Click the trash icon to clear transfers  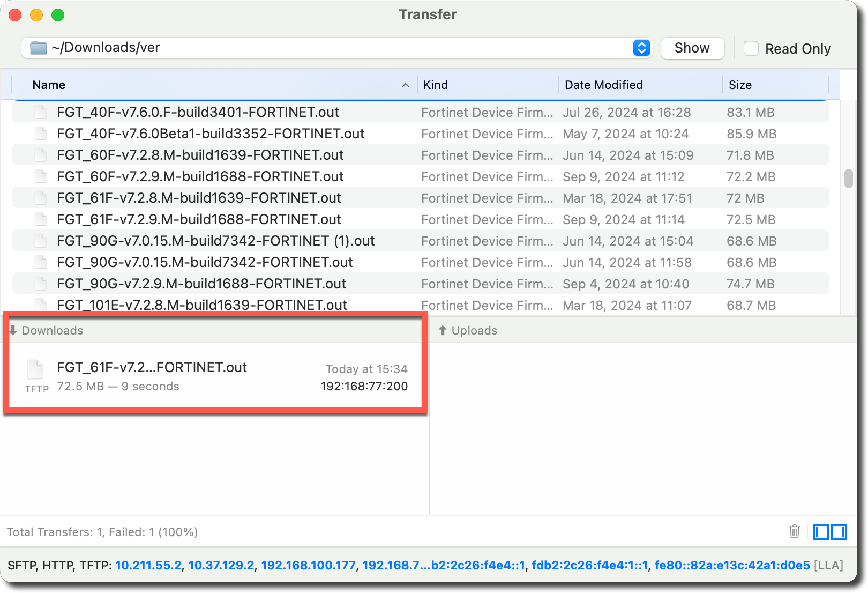[794, 531]
